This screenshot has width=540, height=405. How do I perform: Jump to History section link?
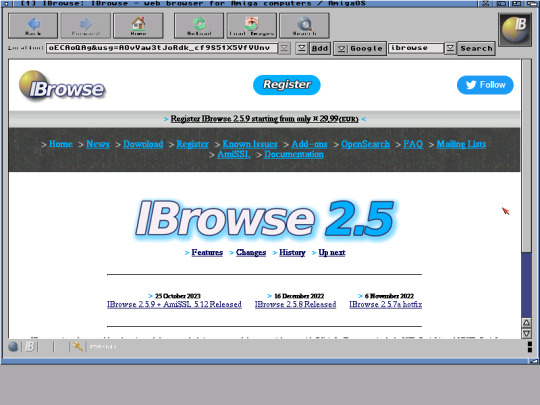pos(292,252)
